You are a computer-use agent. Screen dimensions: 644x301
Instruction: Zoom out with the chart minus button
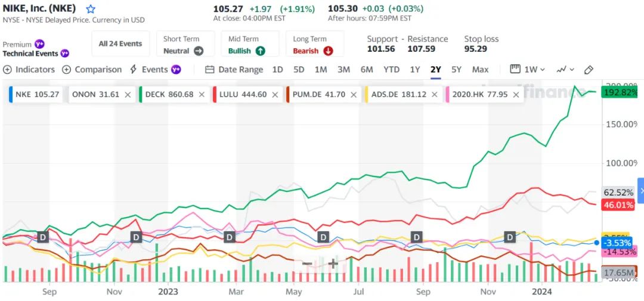(306, 263)
